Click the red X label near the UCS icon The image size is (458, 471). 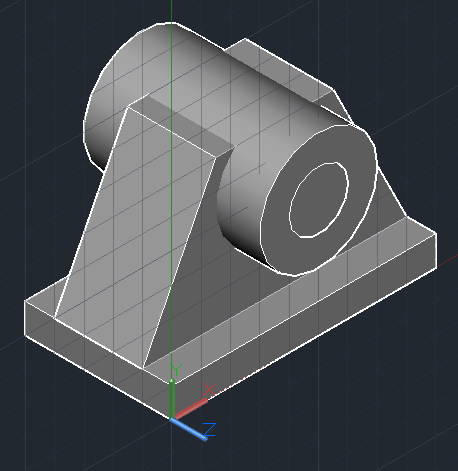coord(209,390)
